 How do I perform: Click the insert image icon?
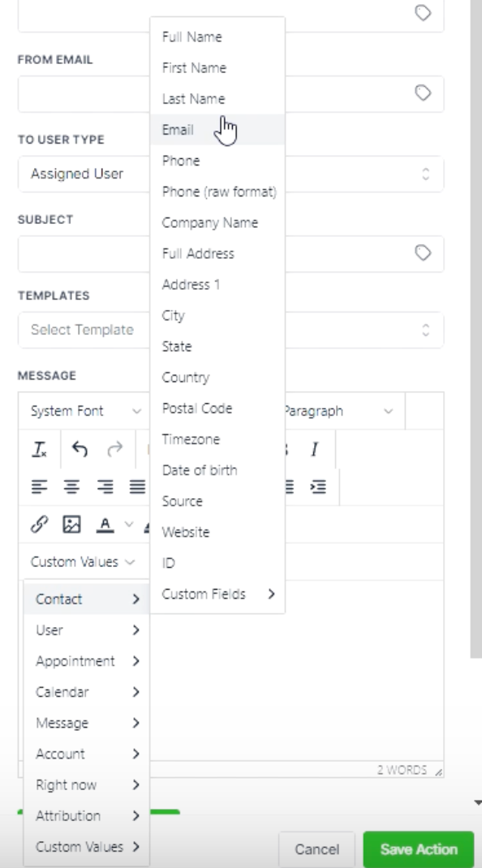pos(71,524)
